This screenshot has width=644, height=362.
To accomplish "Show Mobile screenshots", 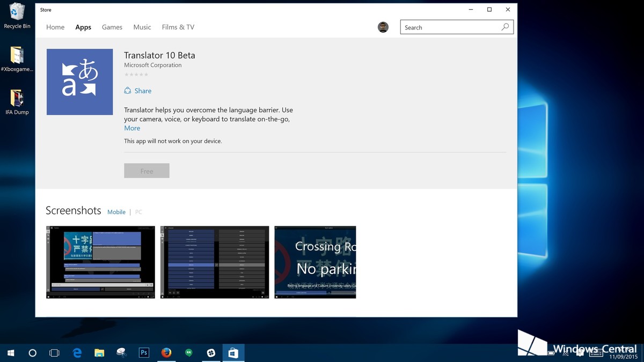I will [x=116, y=212].
